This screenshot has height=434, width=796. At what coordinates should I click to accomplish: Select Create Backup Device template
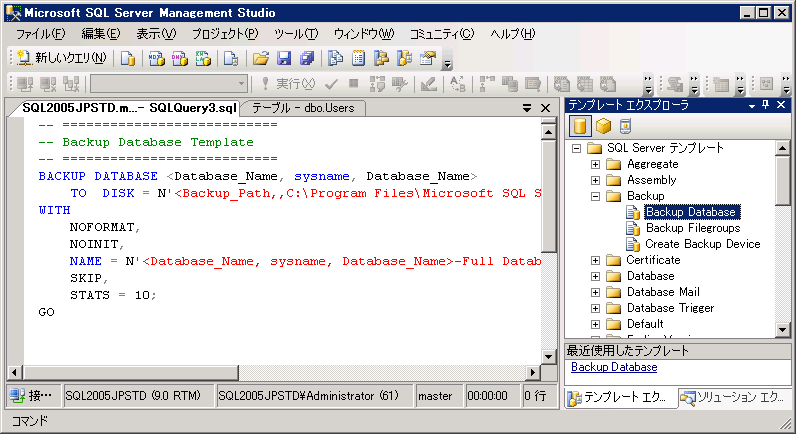[703, 244]
